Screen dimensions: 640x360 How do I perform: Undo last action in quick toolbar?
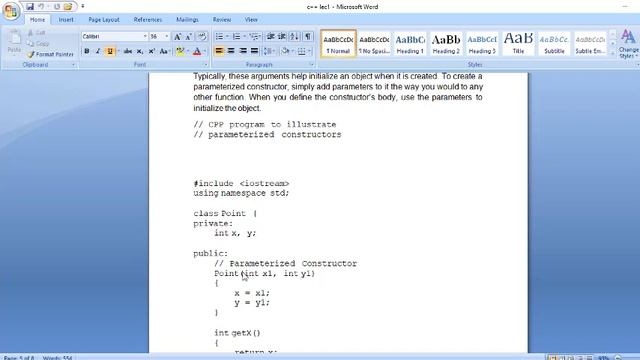click(x=41, y=7)
